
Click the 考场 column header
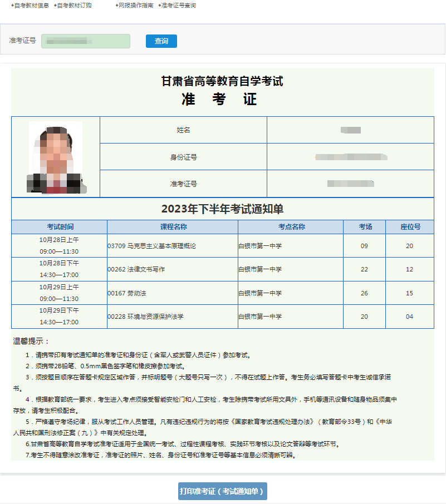[x=364, y=227]
